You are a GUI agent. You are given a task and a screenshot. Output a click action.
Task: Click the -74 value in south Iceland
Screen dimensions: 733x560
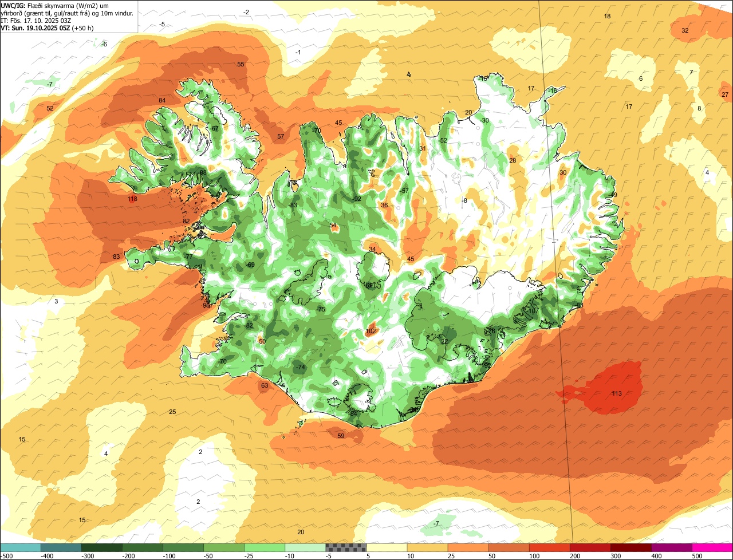301,367
